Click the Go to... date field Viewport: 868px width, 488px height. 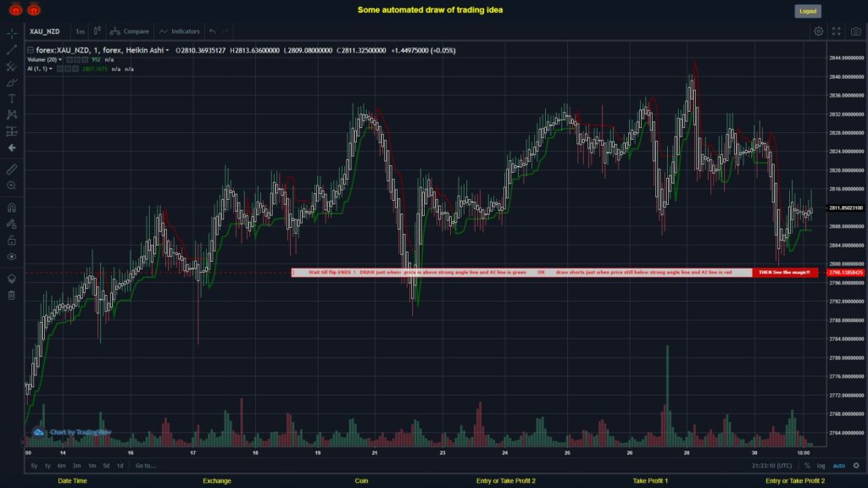(144, 466)
